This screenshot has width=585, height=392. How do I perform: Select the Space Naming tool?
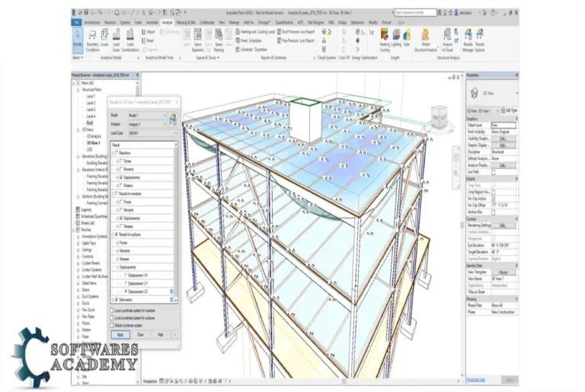point(219,40)
